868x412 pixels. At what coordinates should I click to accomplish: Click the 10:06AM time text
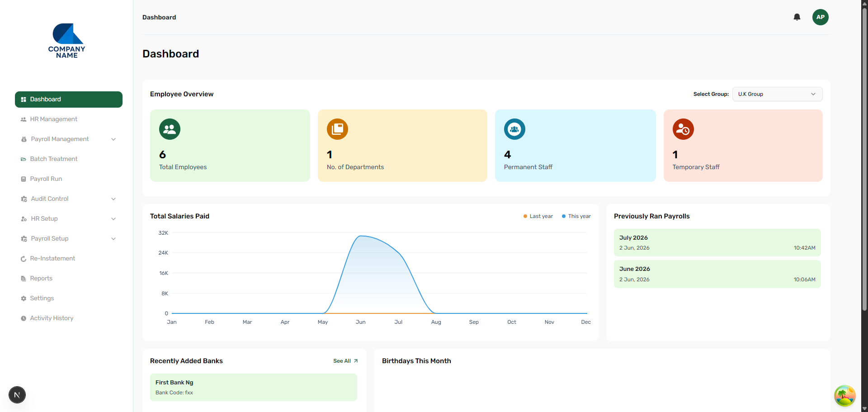[804, 279]
